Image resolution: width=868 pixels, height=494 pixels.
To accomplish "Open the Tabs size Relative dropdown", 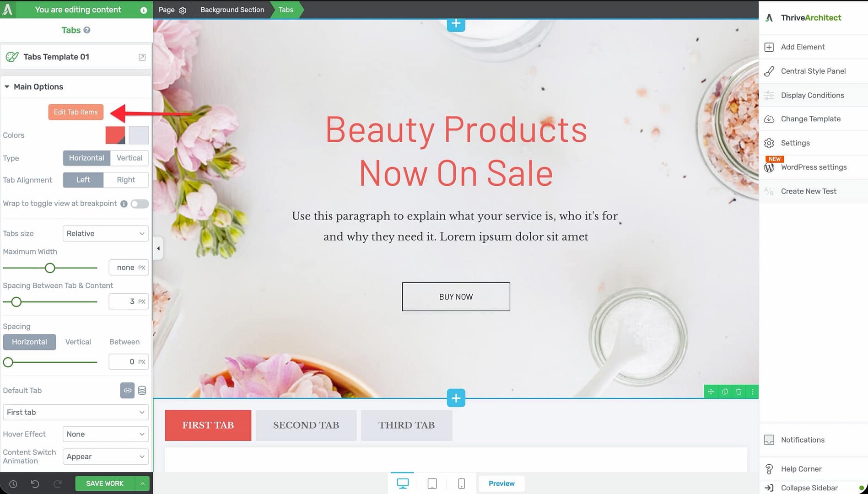I will pyautogui.click(x=105, y=233).
